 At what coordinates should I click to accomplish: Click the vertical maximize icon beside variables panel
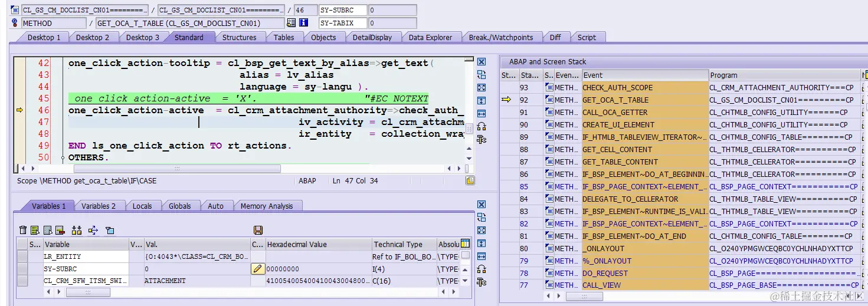482,244
